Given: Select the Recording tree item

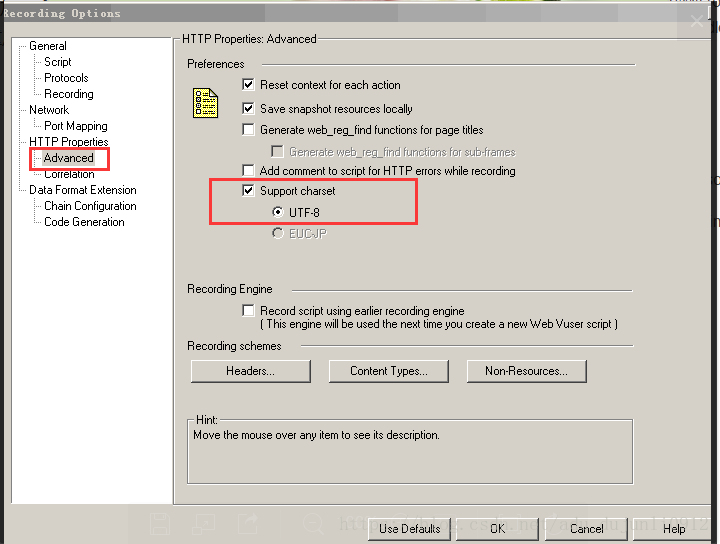Looking at the screenshot, I should 68,94.
